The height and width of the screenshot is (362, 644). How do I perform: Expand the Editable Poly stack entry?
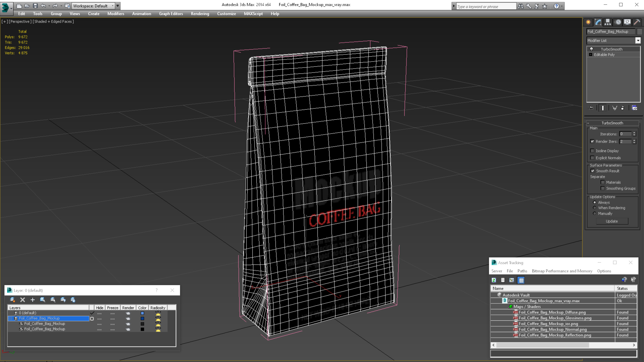(x=591, y=55)
